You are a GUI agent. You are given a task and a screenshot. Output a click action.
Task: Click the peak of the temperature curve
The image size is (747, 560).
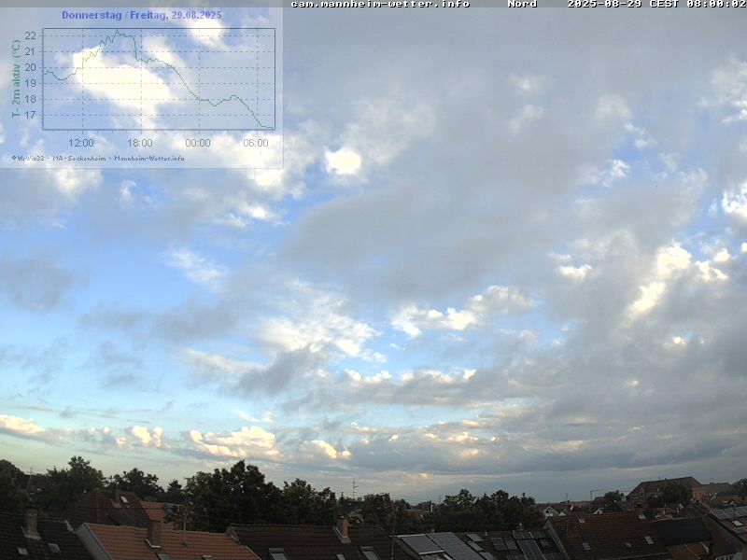pyautogui.click(x=117, y=32)
